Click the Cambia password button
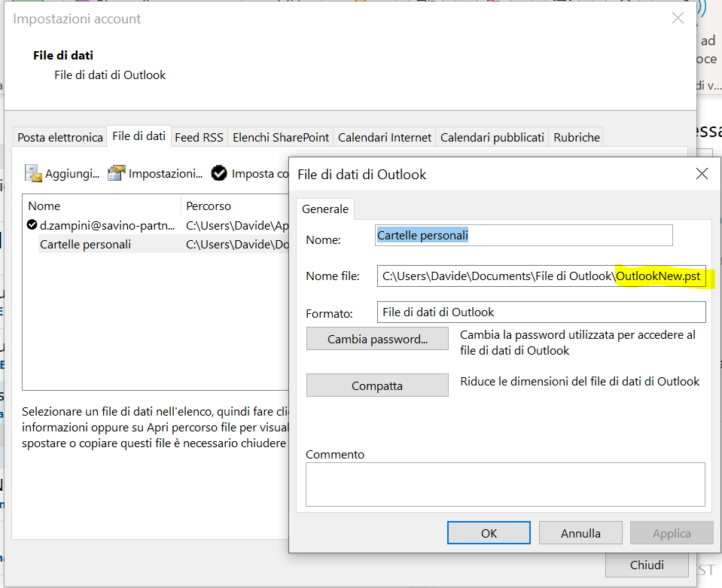 point(378,339)
